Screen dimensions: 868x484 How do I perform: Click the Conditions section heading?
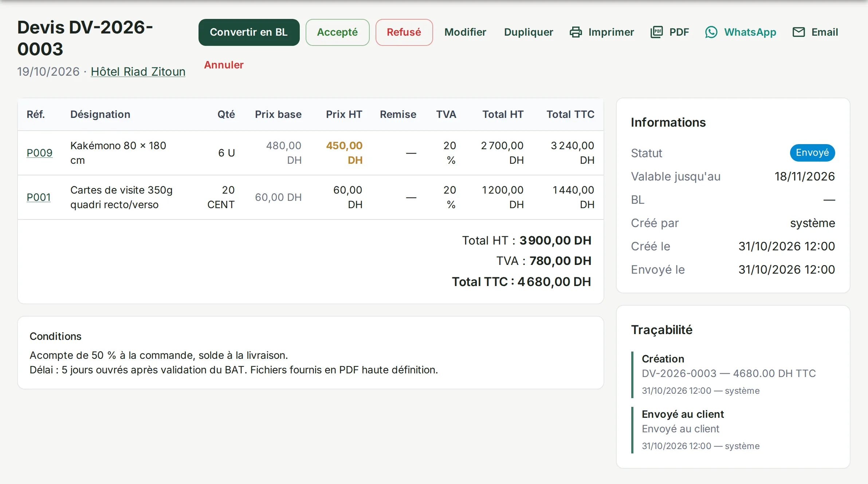click(55, 336)
